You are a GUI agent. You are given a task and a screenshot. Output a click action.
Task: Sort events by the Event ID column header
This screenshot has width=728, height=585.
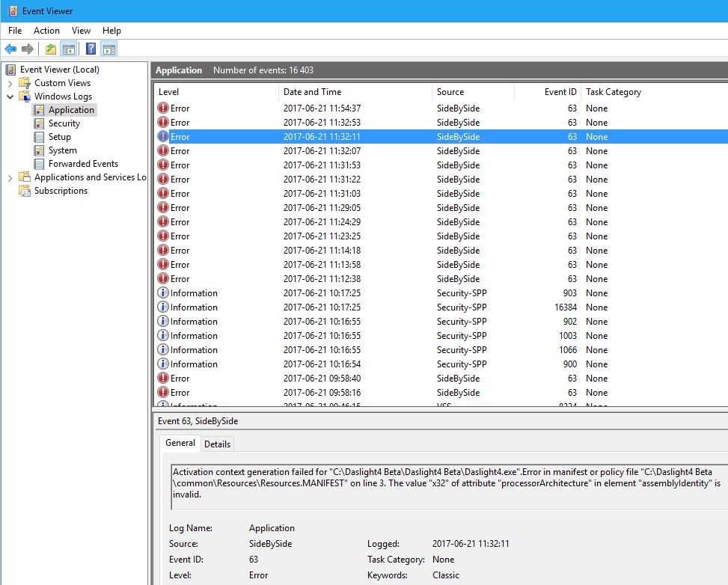(548, 92)
